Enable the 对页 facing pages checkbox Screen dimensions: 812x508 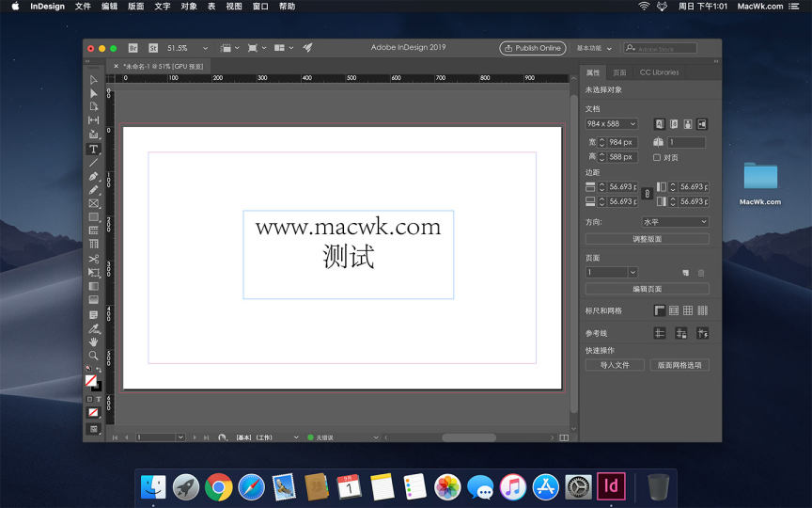[x=657, y=157]
